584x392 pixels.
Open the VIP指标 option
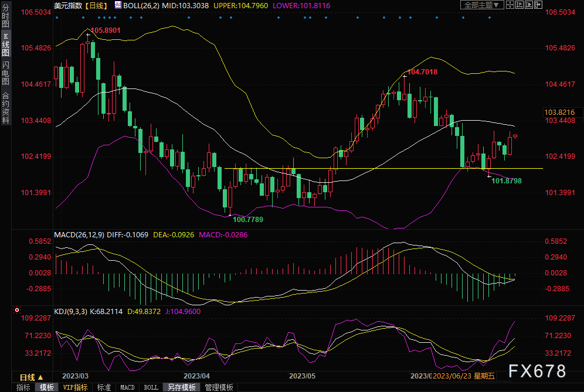pos(75,387)
